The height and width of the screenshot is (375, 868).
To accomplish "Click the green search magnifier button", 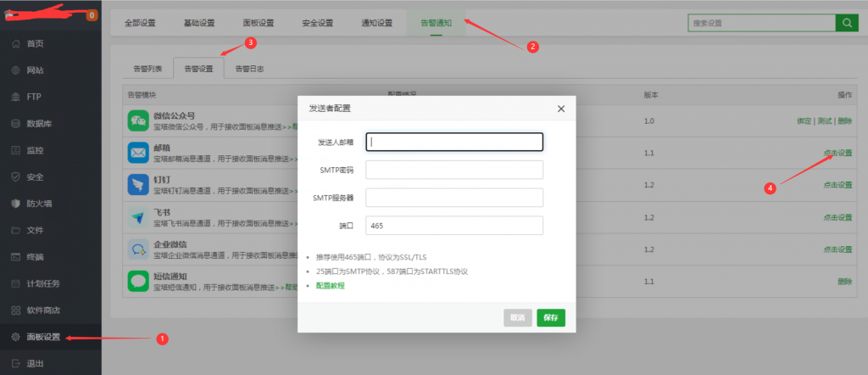I will [x=846, y=23].
